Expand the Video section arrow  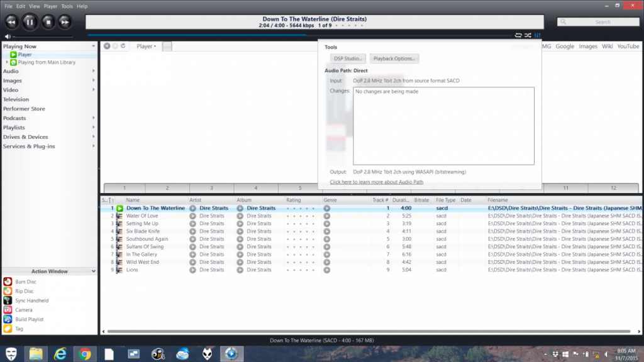(x=93, y=89)
